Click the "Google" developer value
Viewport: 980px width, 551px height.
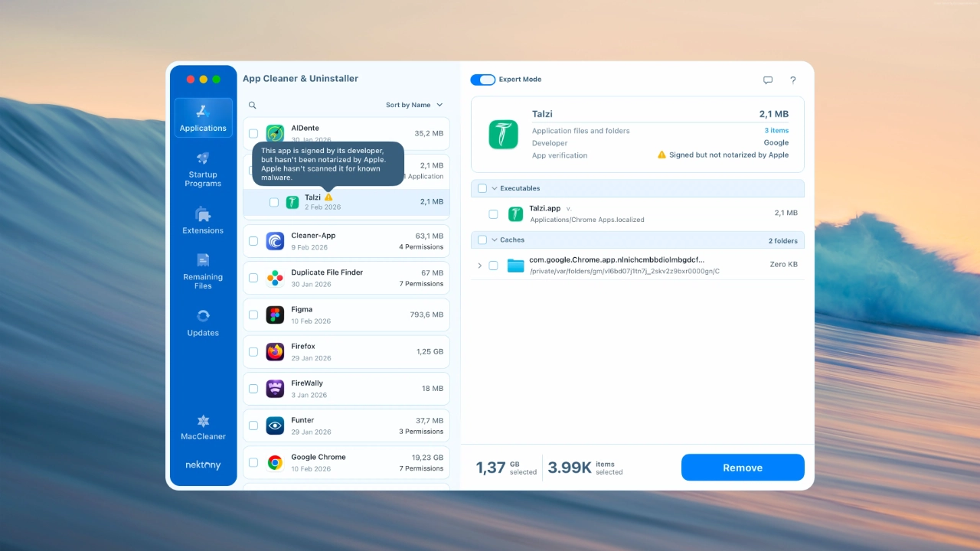776,142
